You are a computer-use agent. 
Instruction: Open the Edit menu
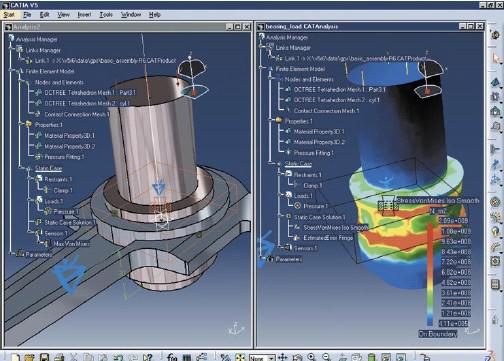44,15
